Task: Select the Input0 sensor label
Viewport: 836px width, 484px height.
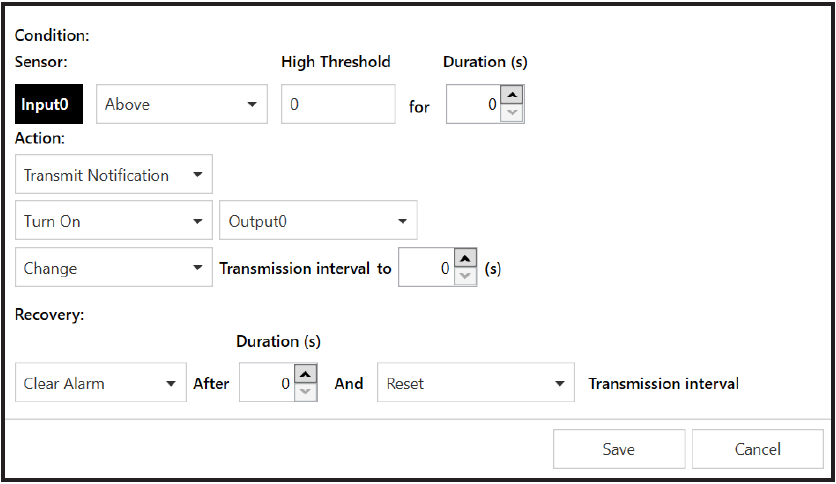Action: 50,104
